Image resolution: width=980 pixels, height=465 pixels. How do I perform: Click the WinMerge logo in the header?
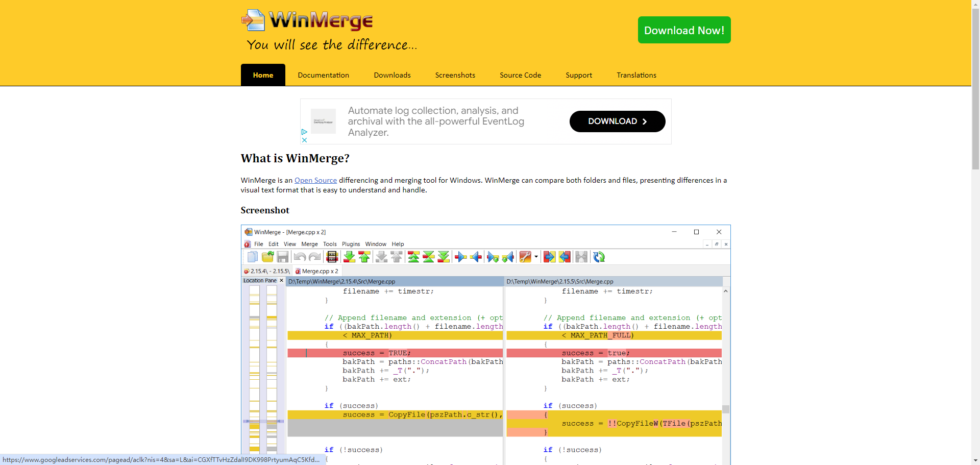(x=307, y=20)
